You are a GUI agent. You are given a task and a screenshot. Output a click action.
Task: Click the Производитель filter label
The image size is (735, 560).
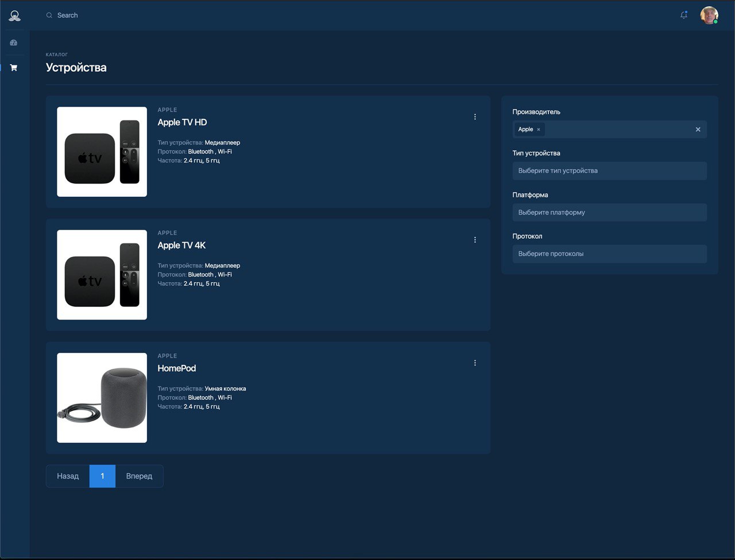(536, 112)
